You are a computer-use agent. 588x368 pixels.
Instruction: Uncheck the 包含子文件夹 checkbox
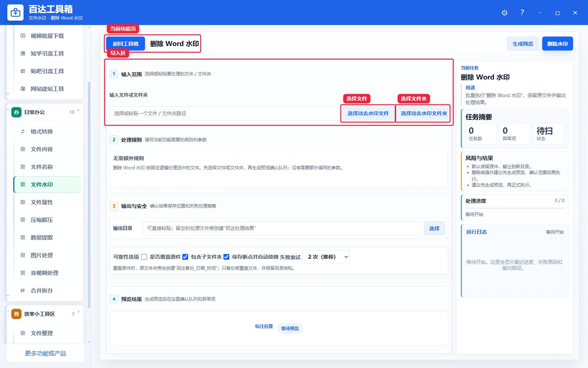click(x=185, y=257)
